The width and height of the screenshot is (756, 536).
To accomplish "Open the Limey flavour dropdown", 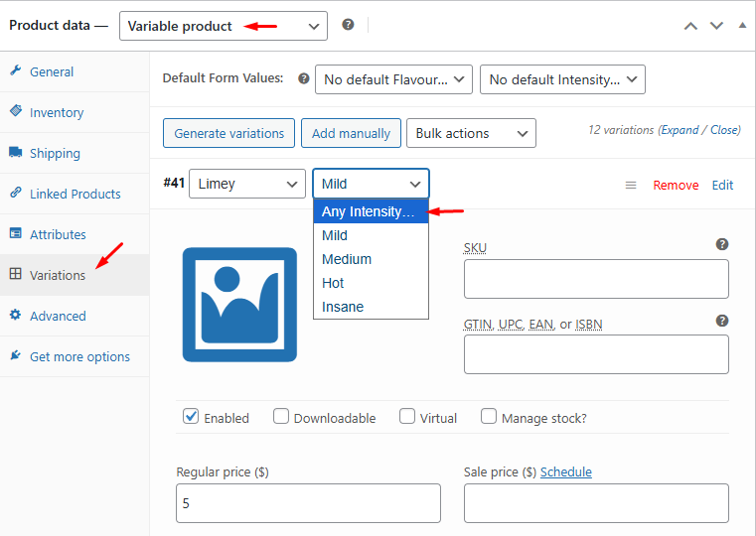I will (246, 184).
